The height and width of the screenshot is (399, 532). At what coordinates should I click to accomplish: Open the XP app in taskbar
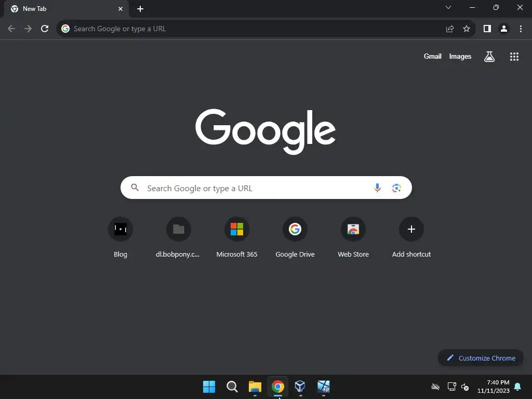323,387
